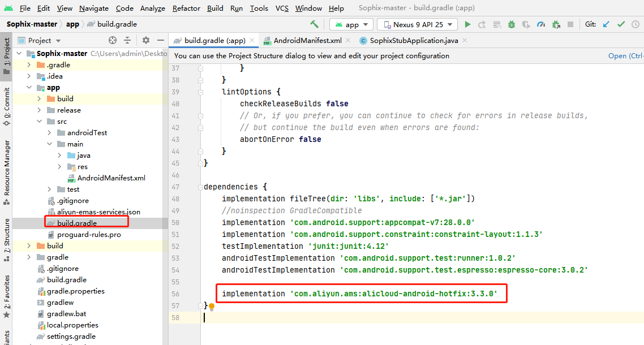Select gradlew.bat file
Image resolution: width=644 pixels, height=345 pixels.
point(67,314)
